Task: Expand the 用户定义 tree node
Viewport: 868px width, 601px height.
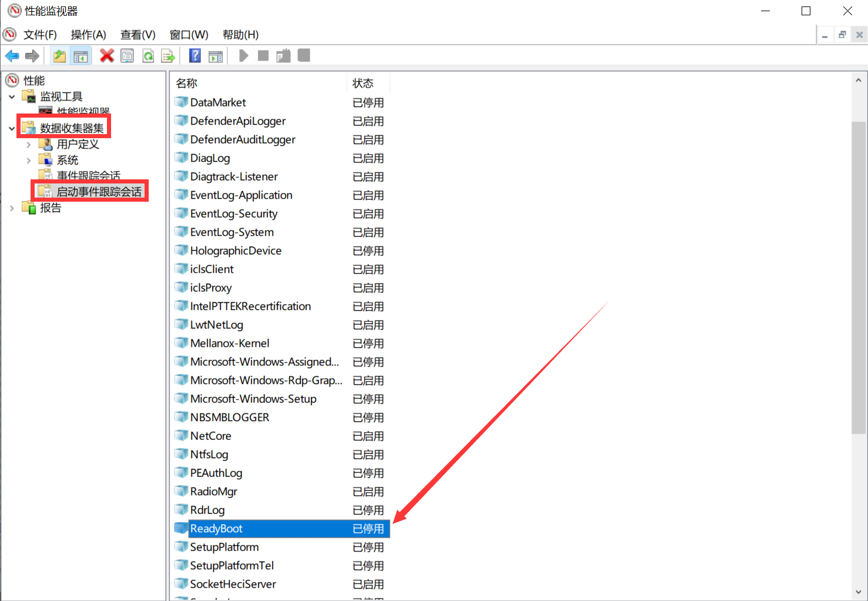Action: [x=28, y=144]
